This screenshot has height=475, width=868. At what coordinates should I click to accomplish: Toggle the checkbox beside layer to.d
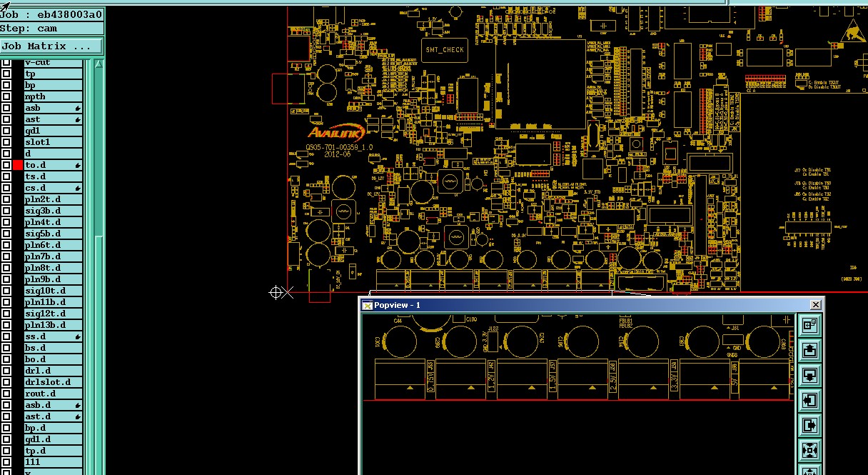click(6, 165)
